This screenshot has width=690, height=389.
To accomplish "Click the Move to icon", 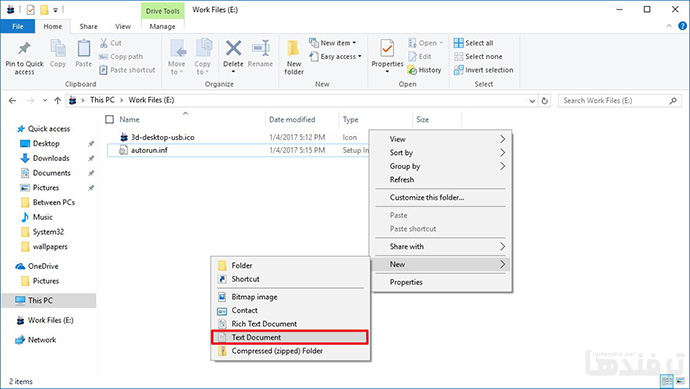I will pos(177,48).
